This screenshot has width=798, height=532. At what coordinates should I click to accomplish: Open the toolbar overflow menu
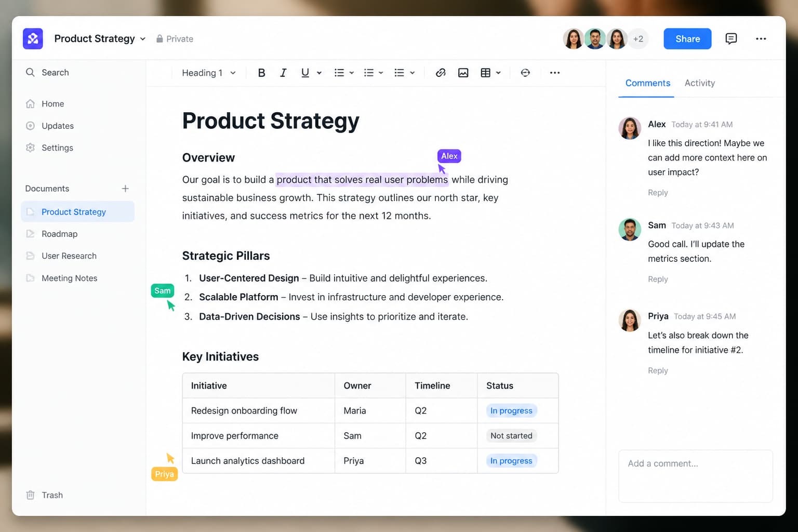pos(555,73)
